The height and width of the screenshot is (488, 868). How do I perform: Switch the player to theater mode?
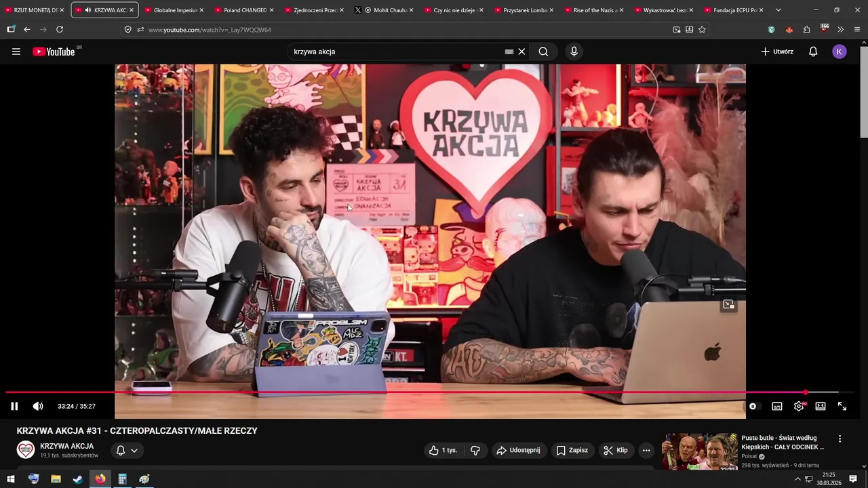click(821, 406)
